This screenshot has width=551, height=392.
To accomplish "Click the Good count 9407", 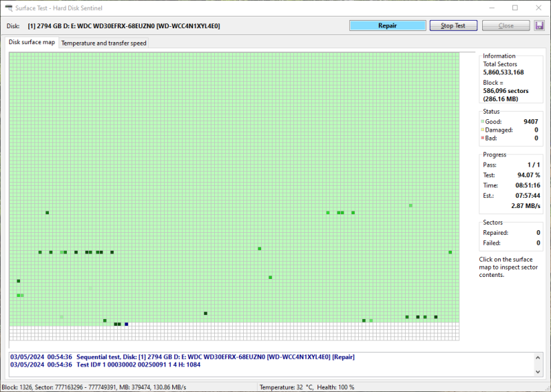I will [530, 122].
